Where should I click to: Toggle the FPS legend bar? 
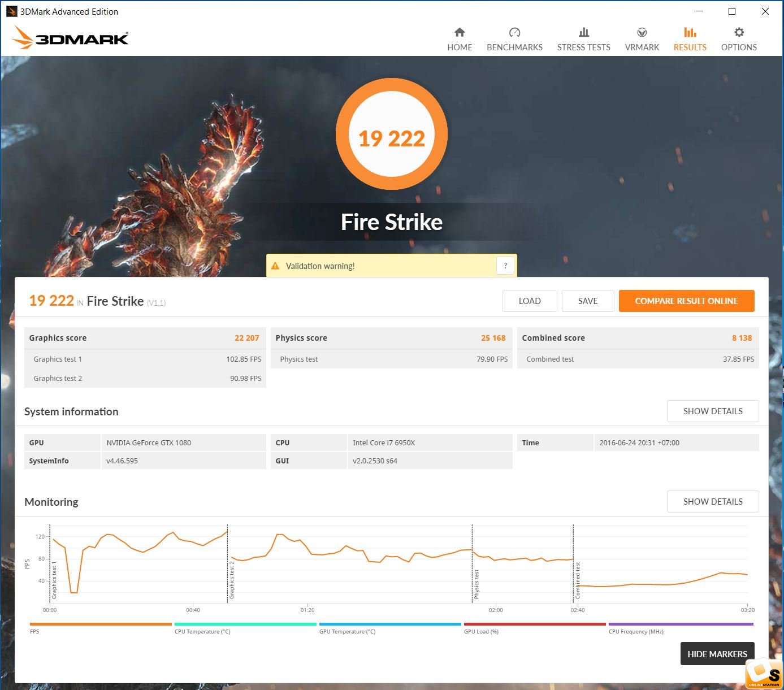click(101, 624)
